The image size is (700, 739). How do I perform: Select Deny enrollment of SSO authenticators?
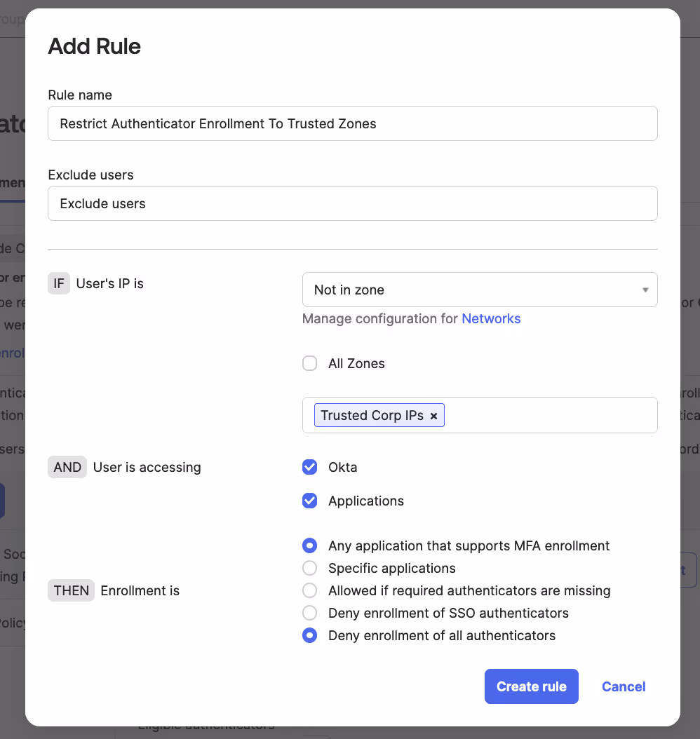[x=310, y=613]
